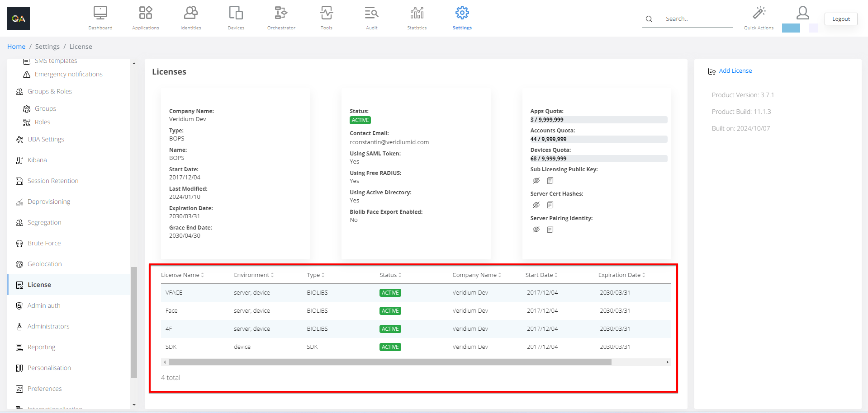Open Brute Force settings in sidebar

pyautogui.click(x=44, y=243)
